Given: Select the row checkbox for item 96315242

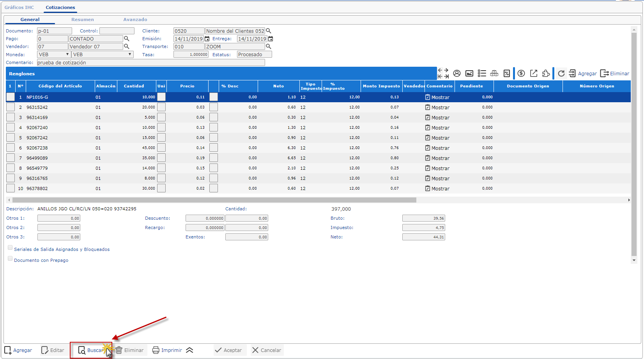Looking at the screenshot, I should click(x=11, y=107).
